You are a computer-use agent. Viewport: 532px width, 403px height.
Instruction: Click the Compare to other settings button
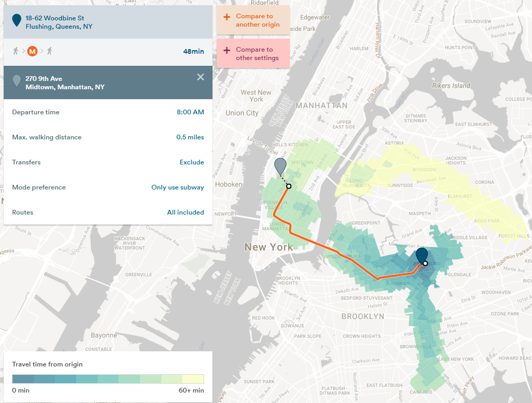click(253, 54)
